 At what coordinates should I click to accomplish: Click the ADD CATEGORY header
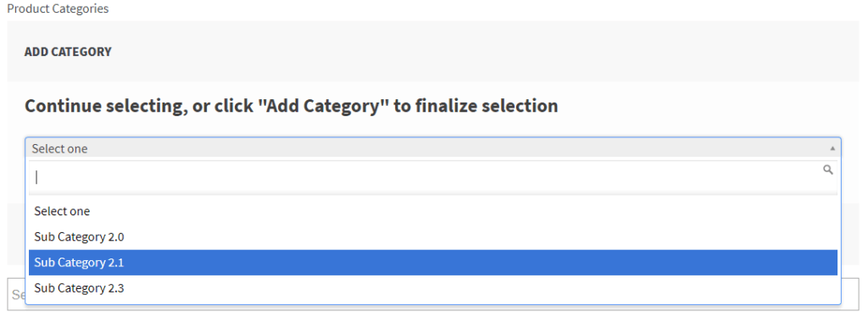coord(68,52)
